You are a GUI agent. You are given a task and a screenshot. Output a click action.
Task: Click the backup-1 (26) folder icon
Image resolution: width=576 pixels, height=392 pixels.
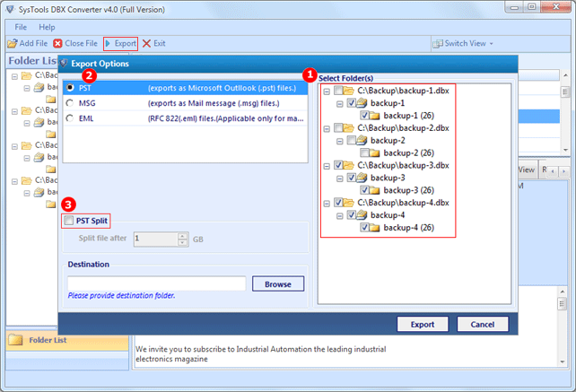(375, 116)
